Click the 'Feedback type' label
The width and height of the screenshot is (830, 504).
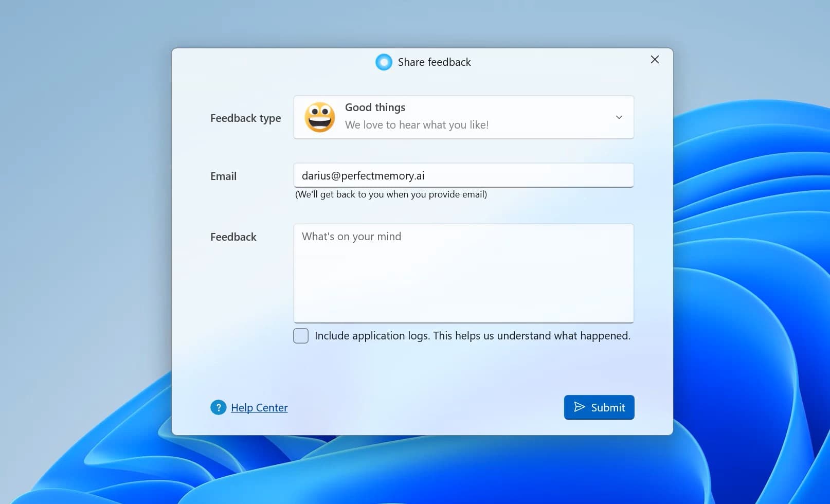coord(245,118)
